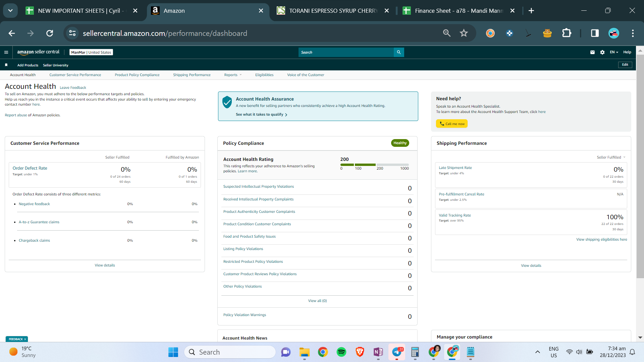Open the EN language dropdown

(x=614, y=52)
